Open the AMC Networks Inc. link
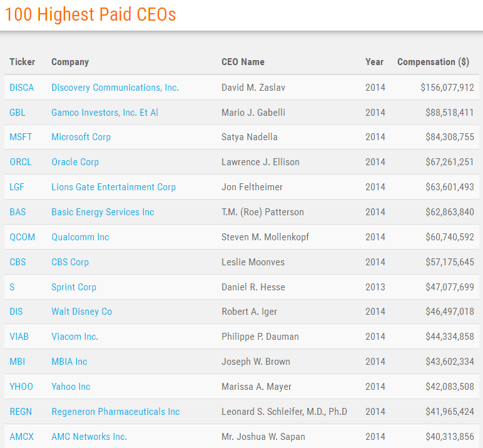The width and height of the screenshot is (483, 448). click(x=89, y=437)
